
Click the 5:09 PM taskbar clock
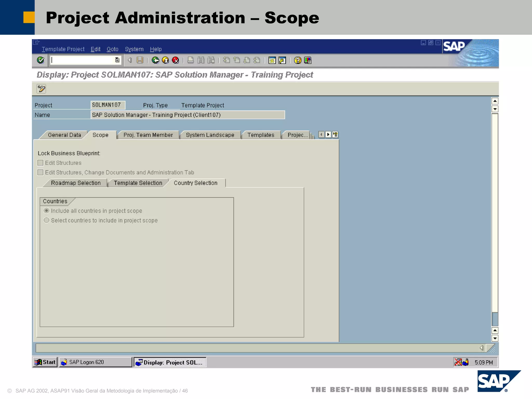[484, 362]
